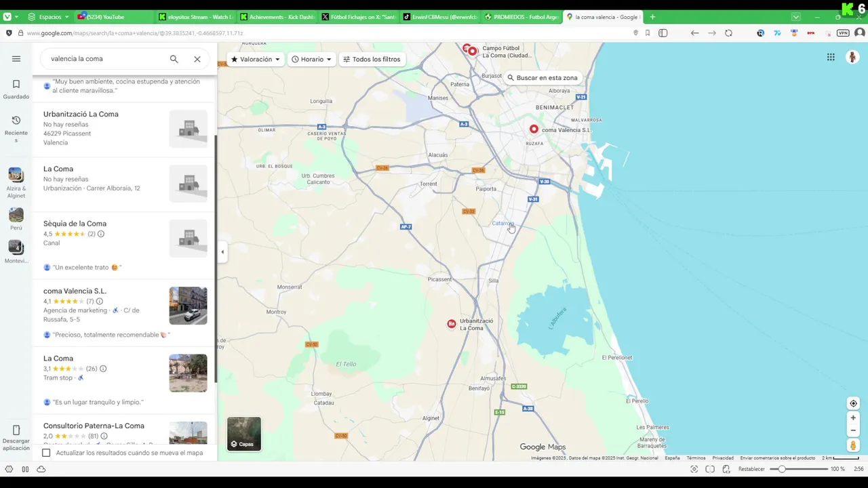Open Sèquia de la Coma result
This screenshot has height=488, width=868.
(x=123, y=245)
